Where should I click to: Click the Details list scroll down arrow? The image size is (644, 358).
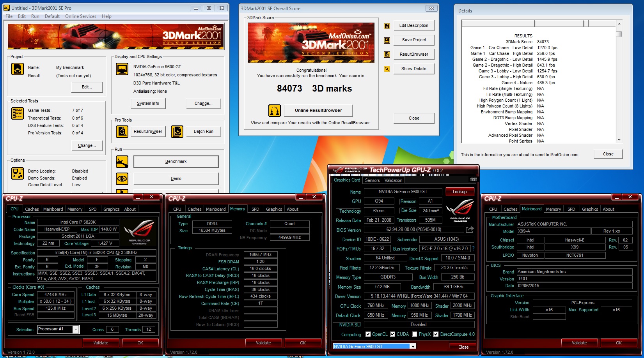(619, 140)
